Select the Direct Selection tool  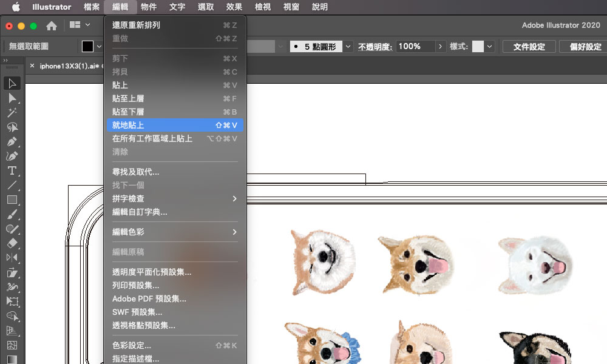[x=12, y=98]
